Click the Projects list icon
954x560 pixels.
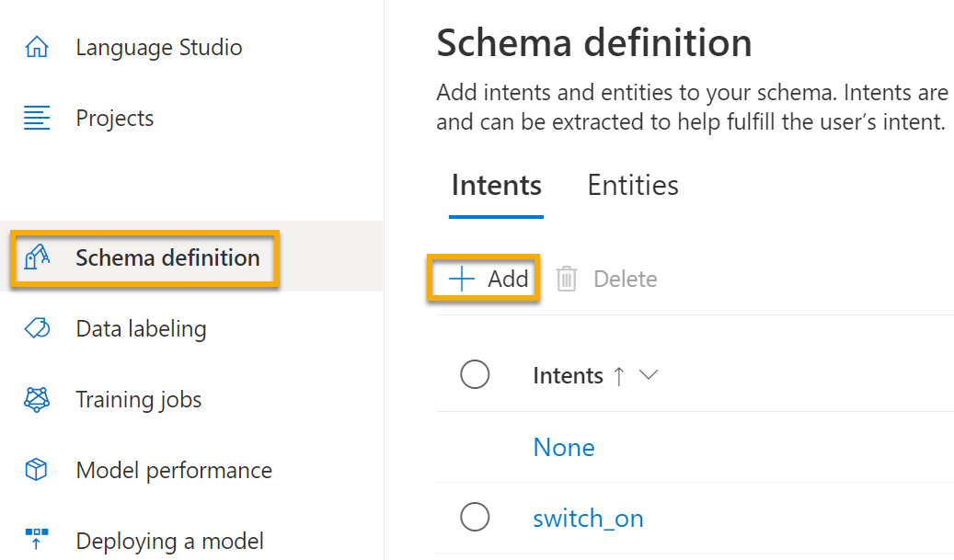(x=35, y=117)
